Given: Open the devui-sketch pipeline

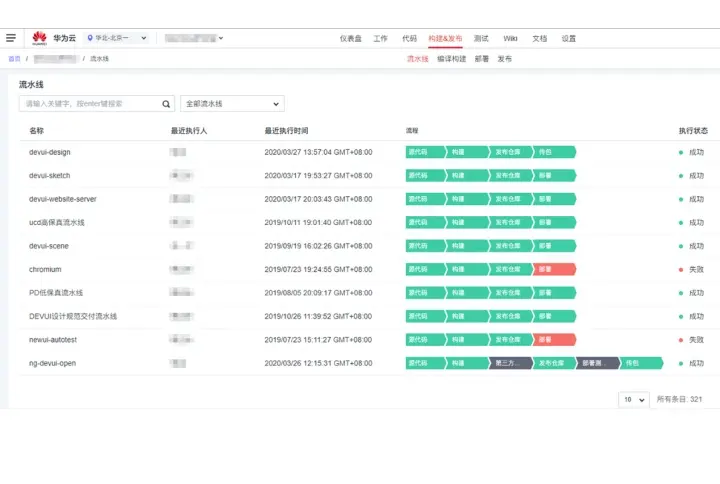Looking at the screenshot, I should coord(50,175).
